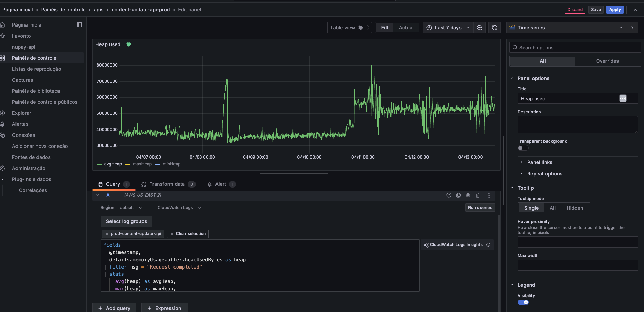Image resolution: width=644 pixels, height=312 pixels.
Task: Enable the Table view switch
Action: point(363,28)
